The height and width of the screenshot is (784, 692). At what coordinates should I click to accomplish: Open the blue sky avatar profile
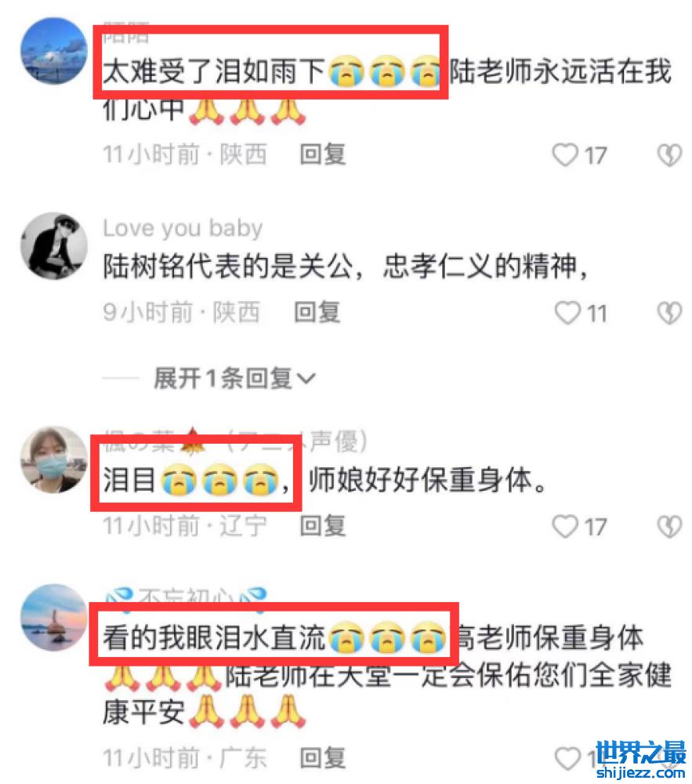[53, 51]
